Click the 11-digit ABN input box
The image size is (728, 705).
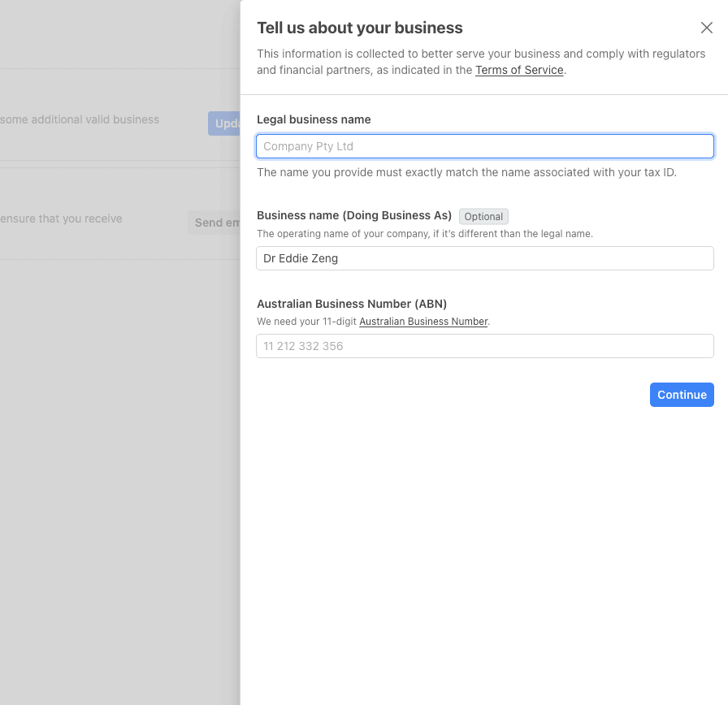484,346
